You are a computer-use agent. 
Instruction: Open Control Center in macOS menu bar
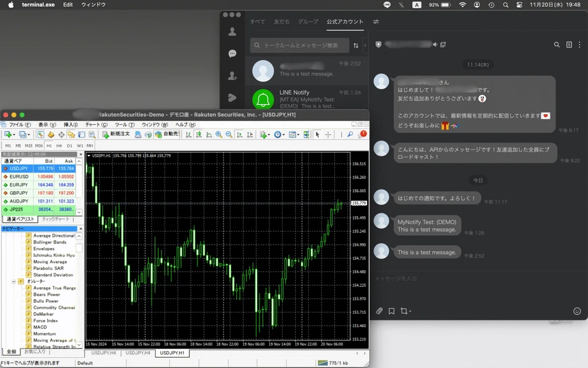click(519, 5)
